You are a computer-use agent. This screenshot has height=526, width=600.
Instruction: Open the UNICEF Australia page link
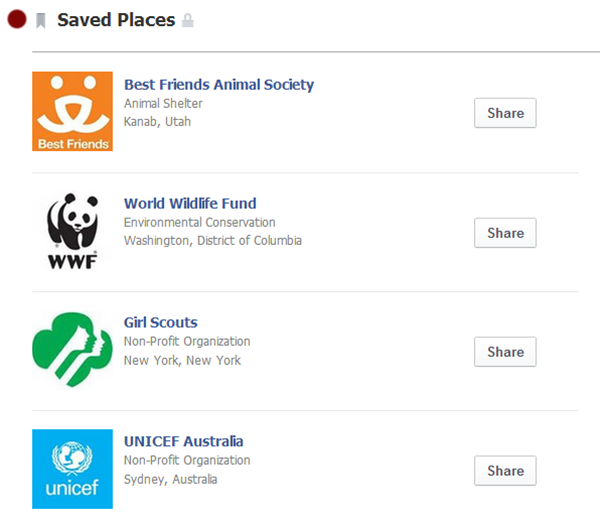[184, 441]
